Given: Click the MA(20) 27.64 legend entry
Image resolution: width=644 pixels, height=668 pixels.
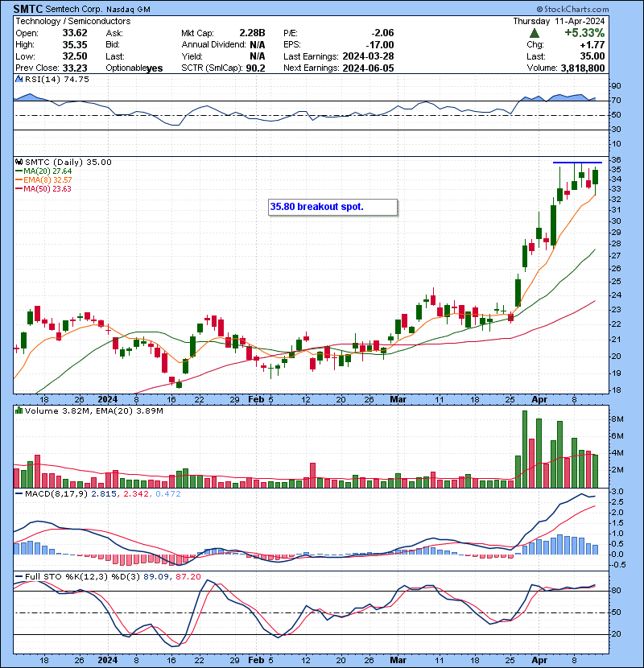Looking at the screenshot, I should (44, 171).
